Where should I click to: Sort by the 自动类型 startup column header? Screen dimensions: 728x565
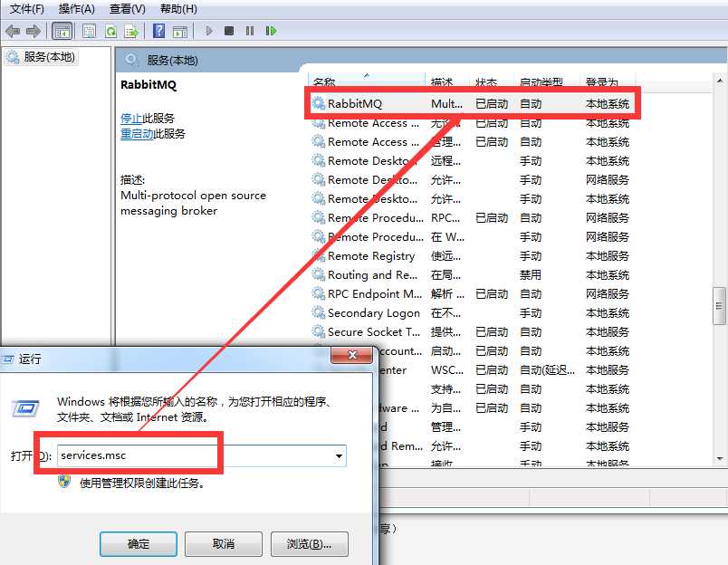tap(547, 81)
